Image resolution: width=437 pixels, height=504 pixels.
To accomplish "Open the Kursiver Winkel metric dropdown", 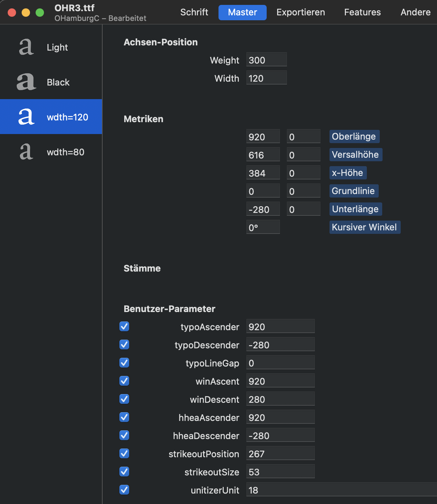I will (x=365, y=227).
